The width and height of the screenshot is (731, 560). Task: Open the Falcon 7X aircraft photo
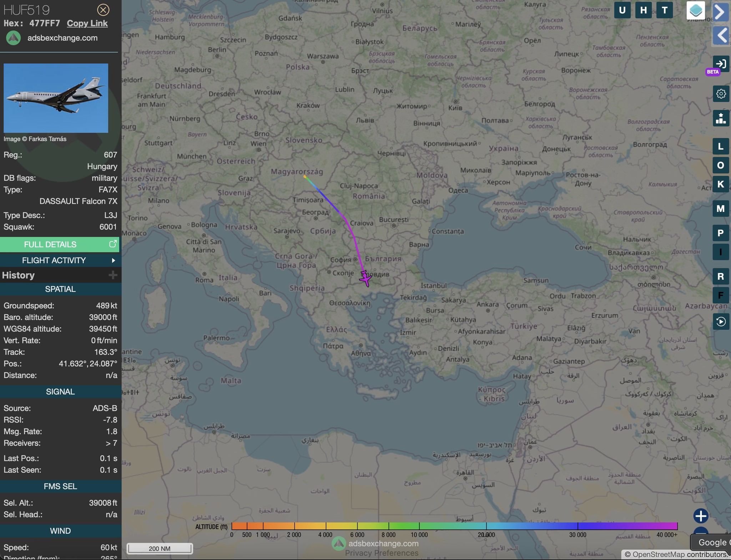[56, 98]
